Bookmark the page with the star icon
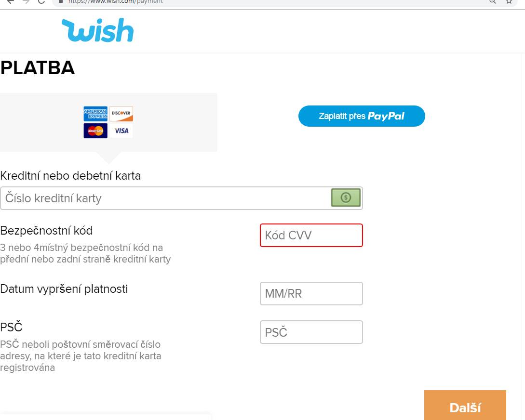525x420 pixels. point(509,1)
